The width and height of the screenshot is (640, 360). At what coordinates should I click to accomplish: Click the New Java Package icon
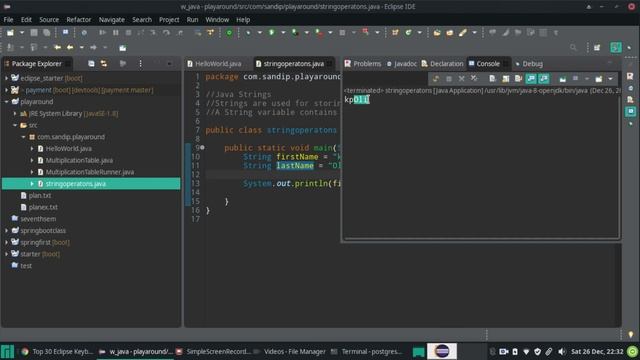click(395, 33)
